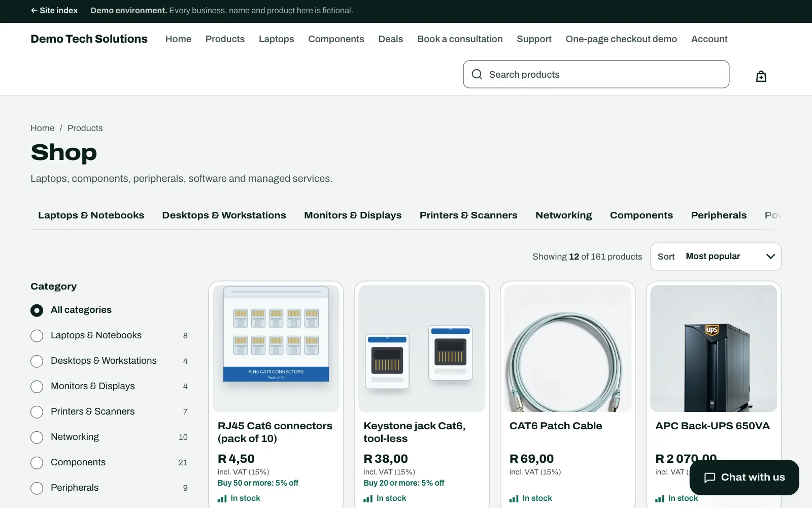Open the Sort Most popular dropdown
The width and height of the screenshot is (812, 508).
click(x=716, y=257)
